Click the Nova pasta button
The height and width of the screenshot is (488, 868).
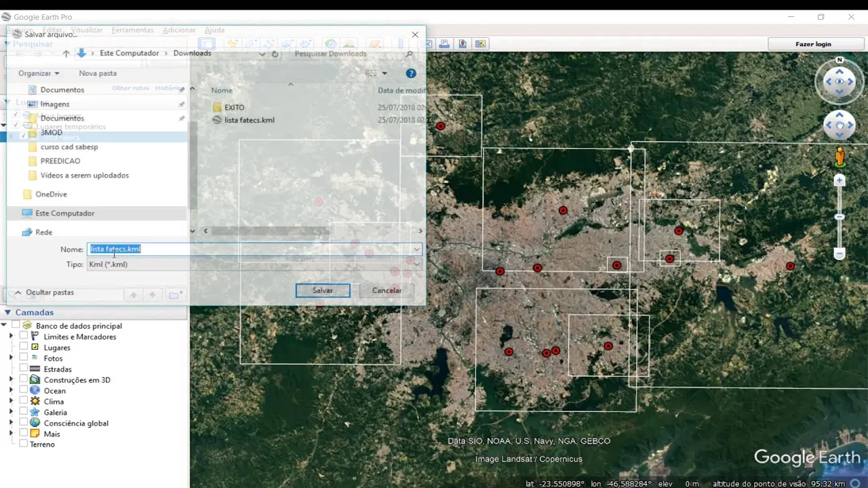[x=98, y=73]
